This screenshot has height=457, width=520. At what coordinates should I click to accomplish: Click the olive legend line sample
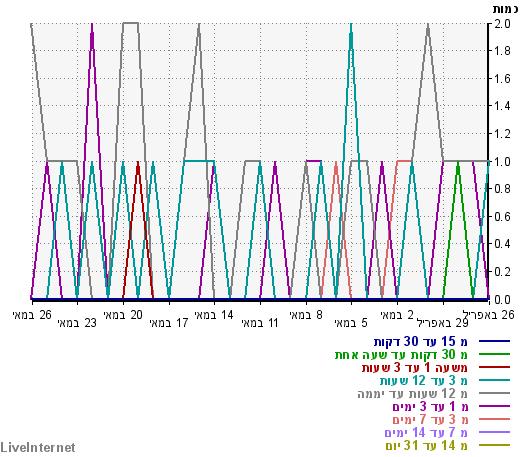(x=494, y=445)
